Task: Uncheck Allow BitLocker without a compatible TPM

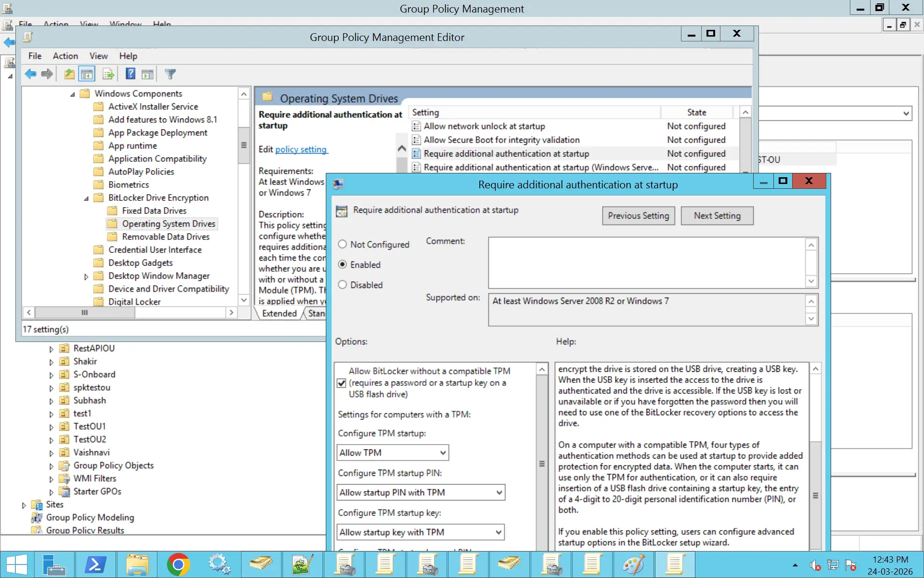Action: (x=342, y=383)
